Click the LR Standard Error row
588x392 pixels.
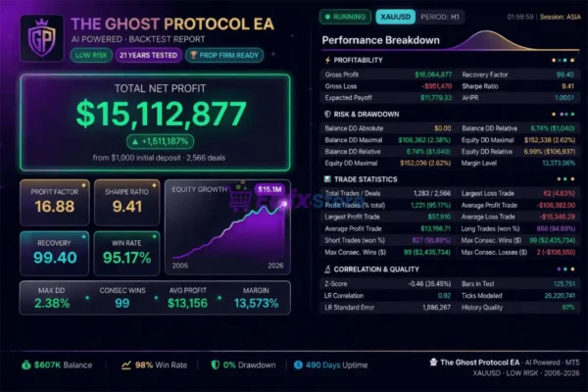click(388, 307)
